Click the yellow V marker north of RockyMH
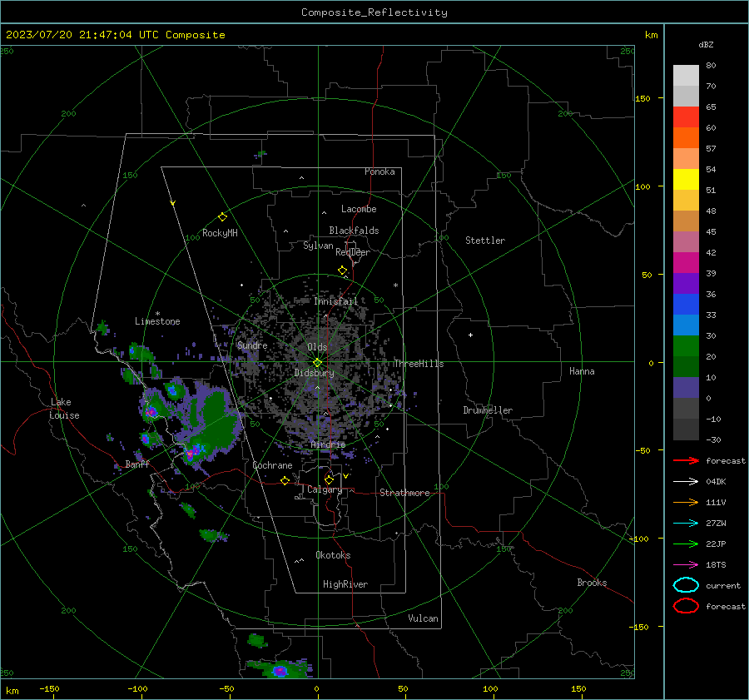749x700 pixels. coord(173,203)
